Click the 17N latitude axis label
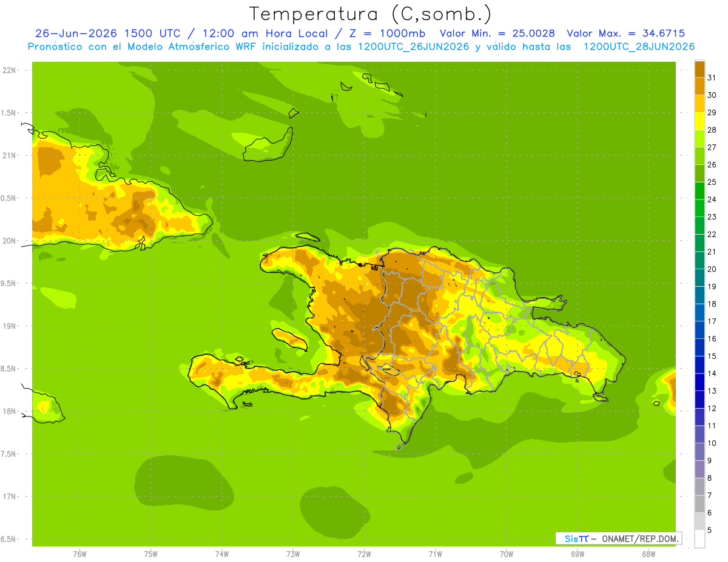This screenshot has width=728, height=562. (9, 497)
